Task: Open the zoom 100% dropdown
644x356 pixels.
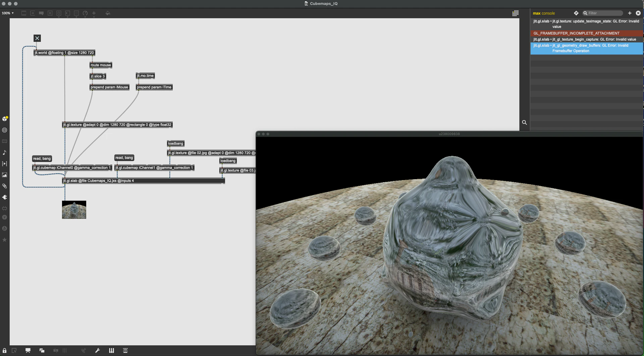Action: (8, 13)
